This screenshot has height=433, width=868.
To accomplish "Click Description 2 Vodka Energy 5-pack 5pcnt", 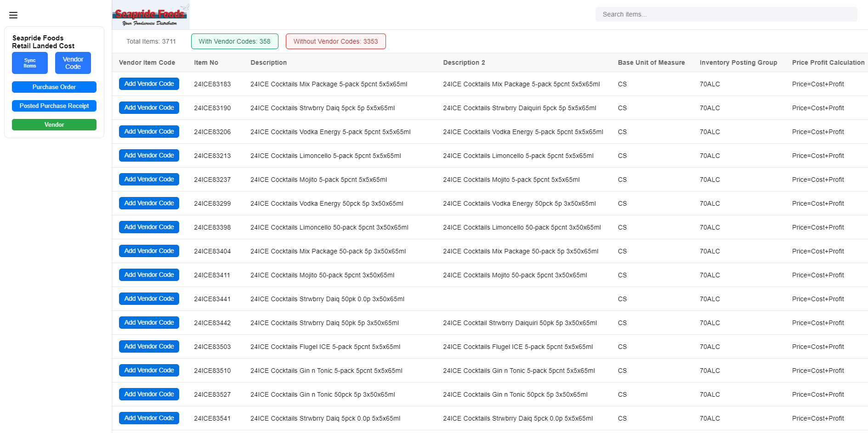I will click(x=523, y=132).
